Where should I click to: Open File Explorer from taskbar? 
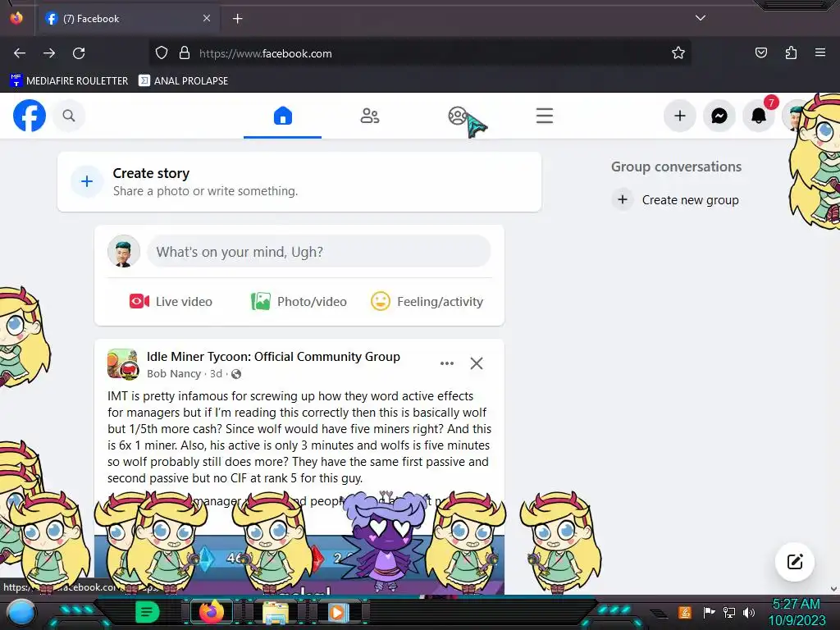click(275, 613)
